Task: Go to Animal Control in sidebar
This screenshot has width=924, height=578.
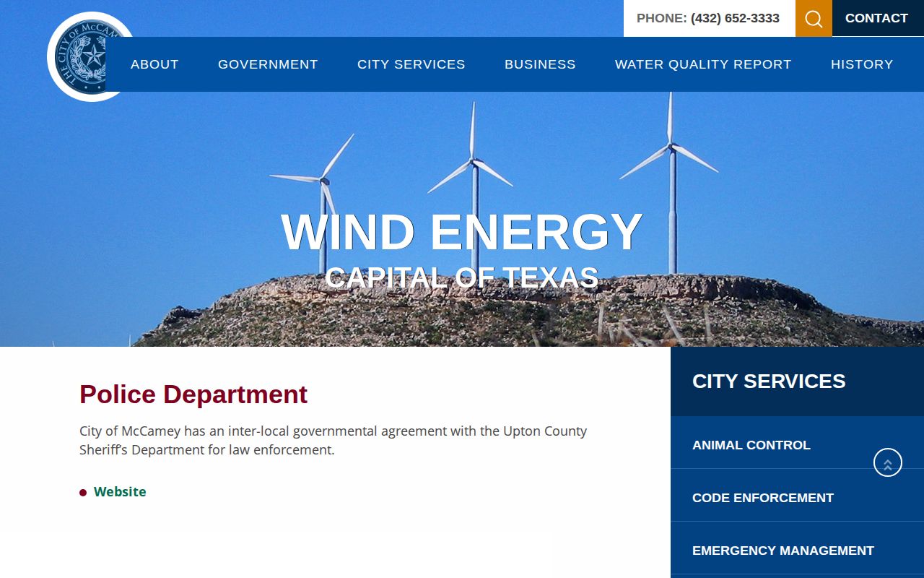Action: [x=797, y=445]
